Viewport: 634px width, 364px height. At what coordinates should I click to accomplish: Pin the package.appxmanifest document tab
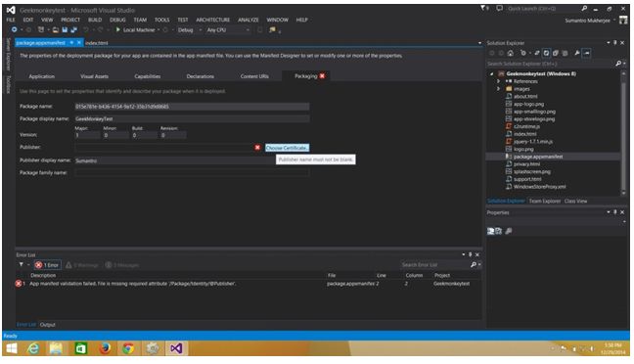pos(71,42)
